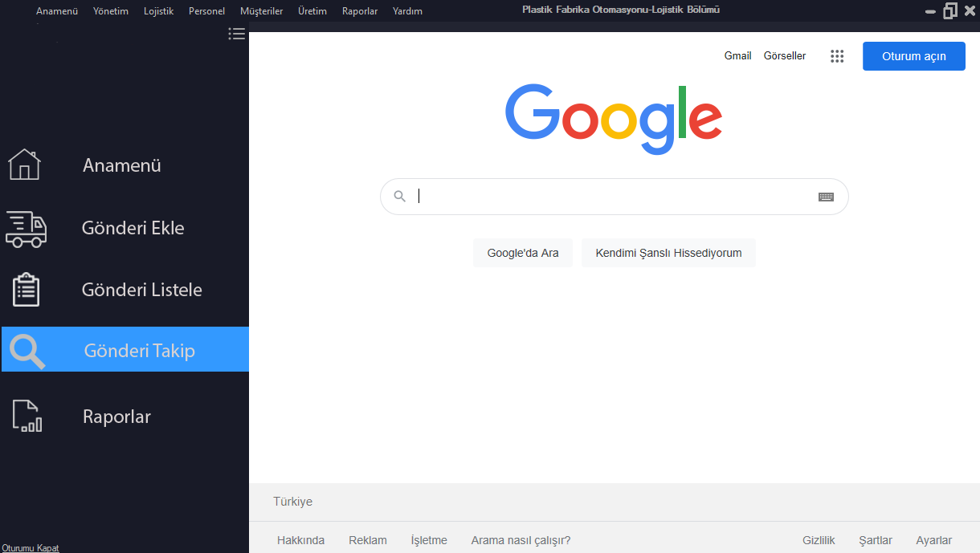Viewport: 980px width, 553px height.
Task: Open the Hakkında footer link
Action: point(301,540)
